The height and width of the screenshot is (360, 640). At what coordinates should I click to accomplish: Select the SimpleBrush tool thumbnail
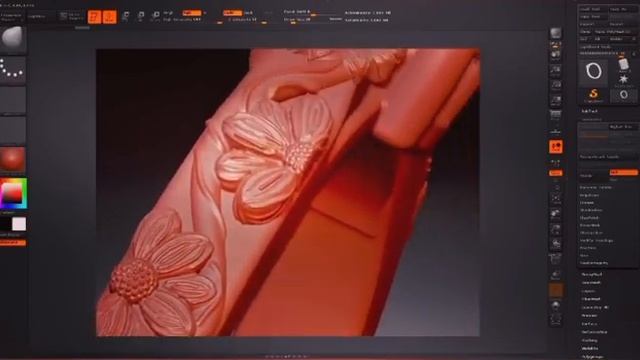pos(593,95)
